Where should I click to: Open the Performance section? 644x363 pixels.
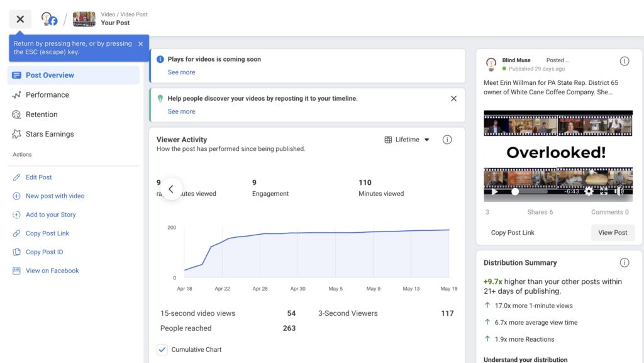pyautogui.click(x=47, y=95)
